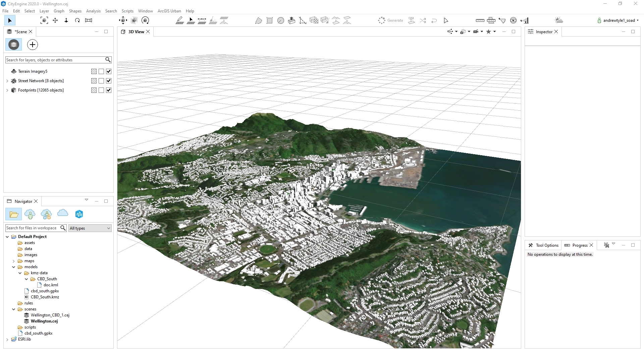Image resolution: width=644 pixels, height=352 pixels.
Task: Select the Freehand Street Creation pencil tool
Action: coord(180,20)
